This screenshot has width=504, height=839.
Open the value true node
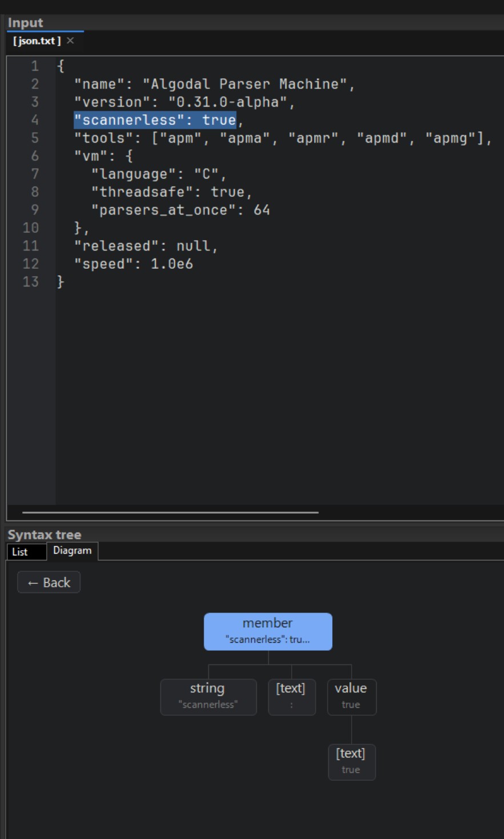(x=352, y=696)
